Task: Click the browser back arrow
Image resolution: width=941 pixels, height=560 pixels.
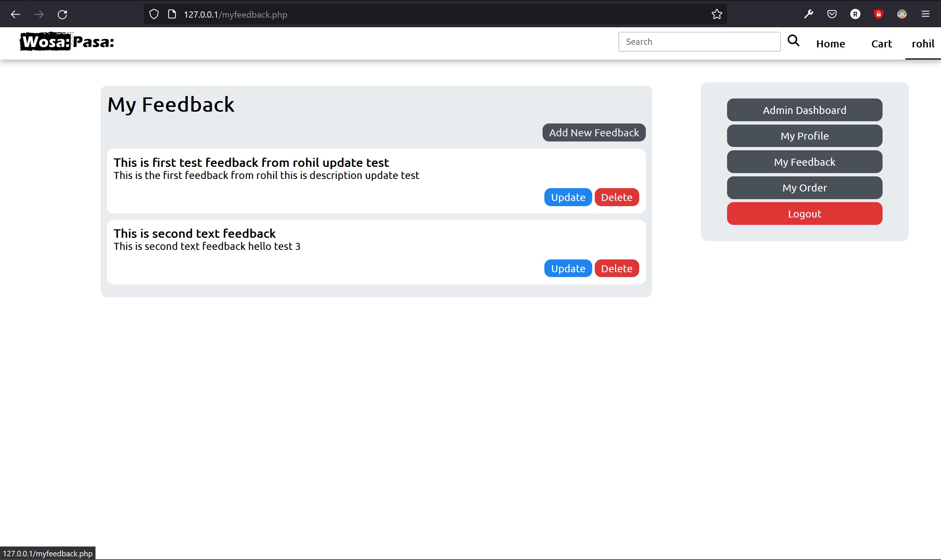Action: tap(15, 14)
